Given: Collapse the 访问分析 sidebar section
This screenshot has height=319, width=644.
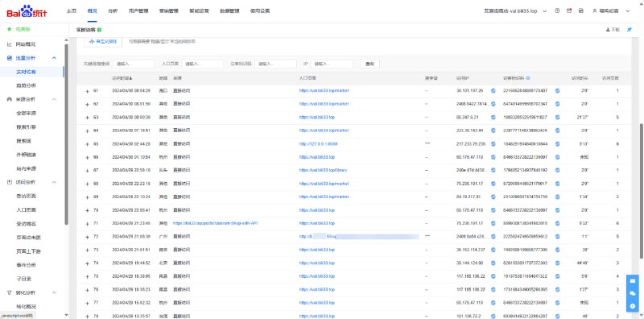Looking at the screenshot, I should pyautogui.click(x=54, y=182).
